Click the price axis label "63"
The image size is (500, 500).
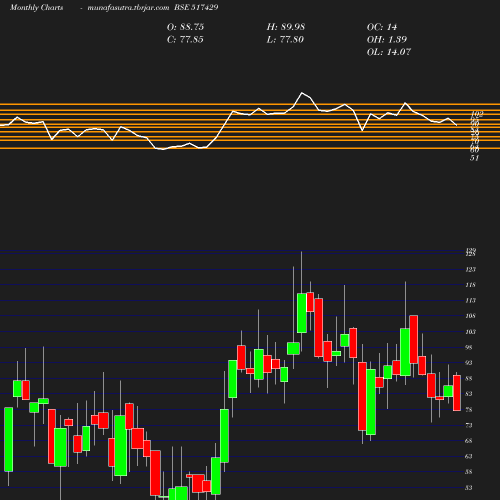[x=469, y=456]
